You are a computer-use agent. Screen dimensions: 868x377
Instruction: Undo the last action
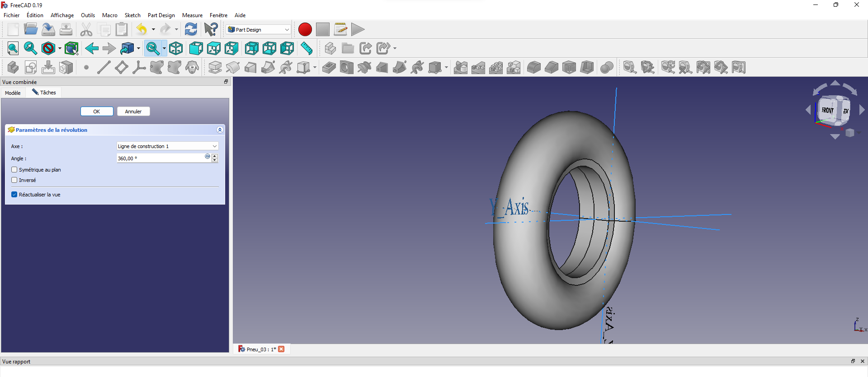tap(142, 29)
